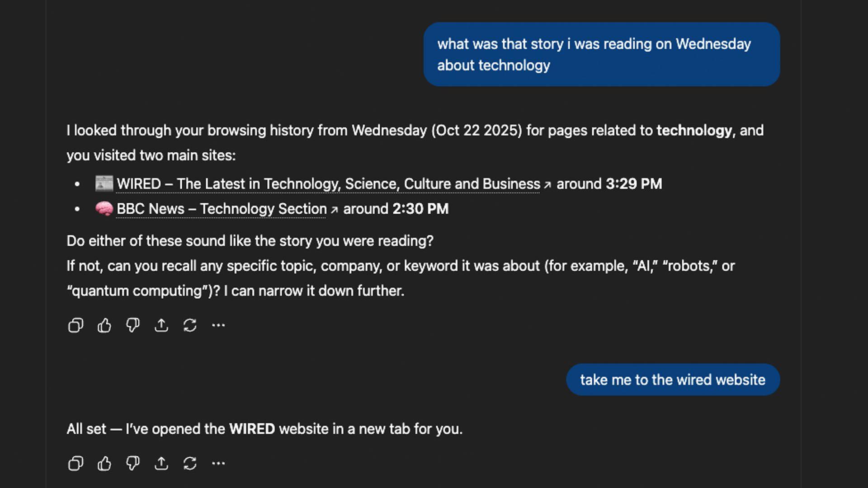868x488 pixels.
Task: Click the external arrow after WIRED link
Action: click(547, 185)
